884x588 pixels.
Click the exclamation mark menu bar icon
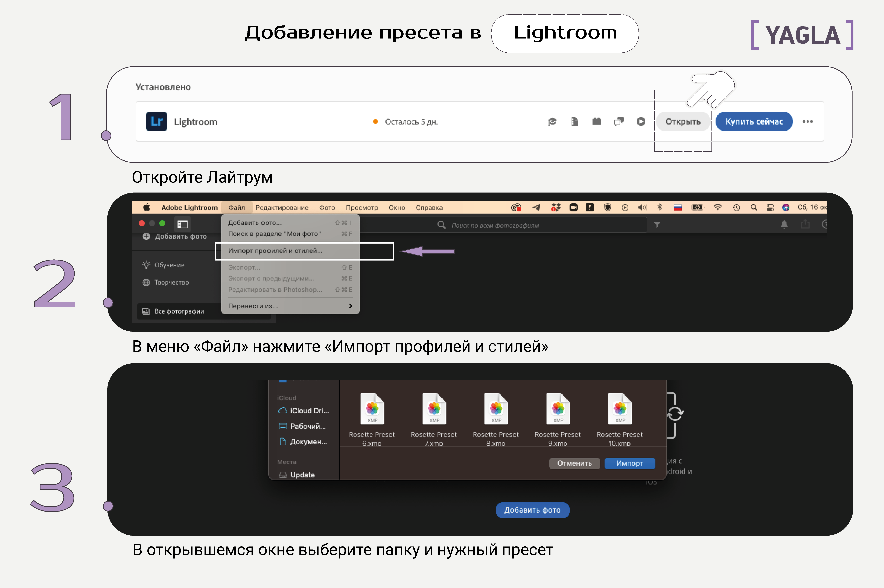590,207
